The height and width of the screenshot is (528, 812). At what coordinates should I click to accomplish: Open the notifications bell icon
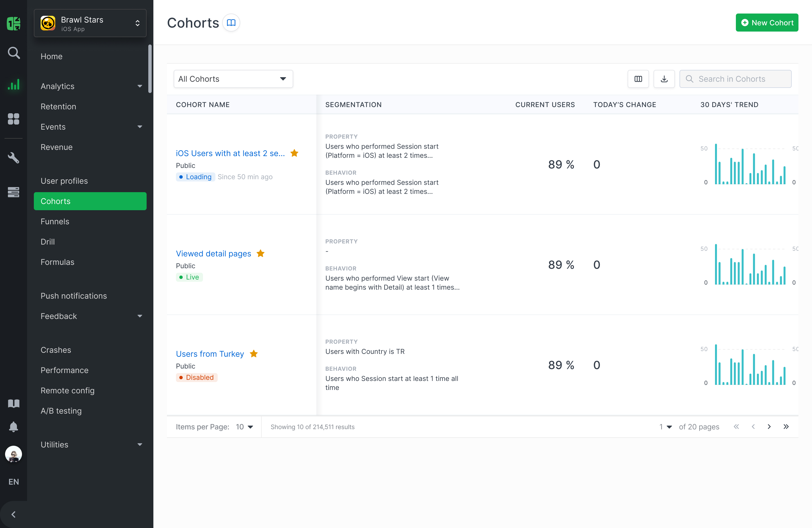point(14,427)
